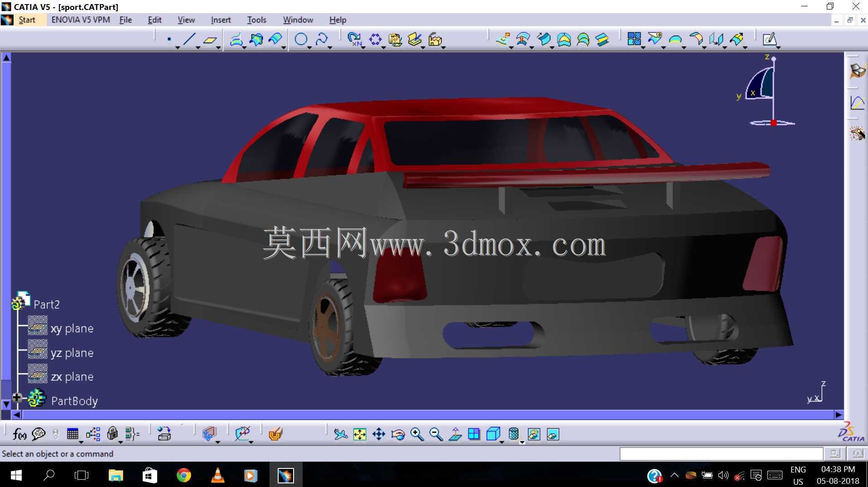
Task: Click the Zoom In magnifier
Action: [x=417, y=434]
